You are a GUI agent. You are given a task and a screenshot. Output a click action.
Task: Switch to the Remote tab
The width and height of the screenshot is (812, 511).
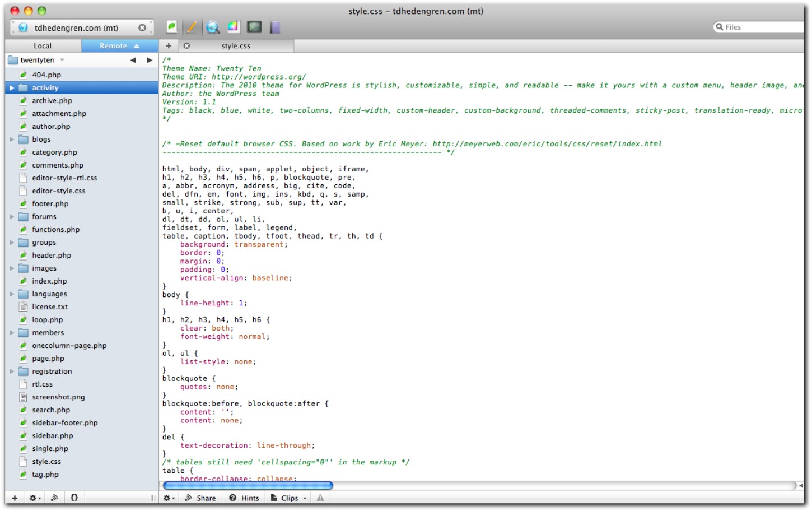click(x=119, y=46)
